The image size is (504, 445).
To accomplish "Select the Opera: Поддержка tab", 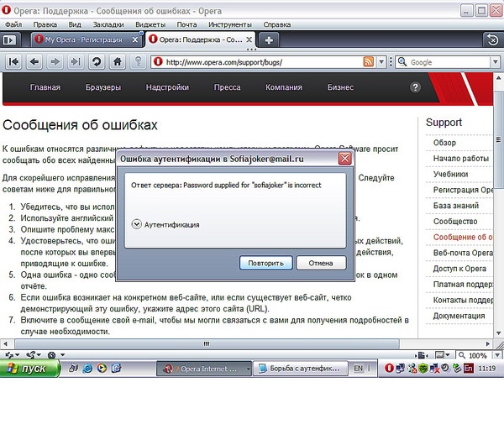I will pos(200,39).
